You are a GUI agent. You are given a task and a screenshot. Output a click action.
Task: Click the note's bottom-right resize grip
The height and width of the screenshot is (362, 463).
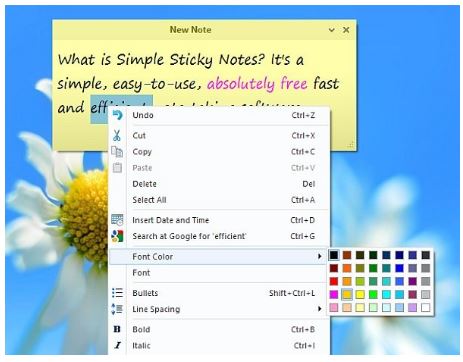(351, 145)
